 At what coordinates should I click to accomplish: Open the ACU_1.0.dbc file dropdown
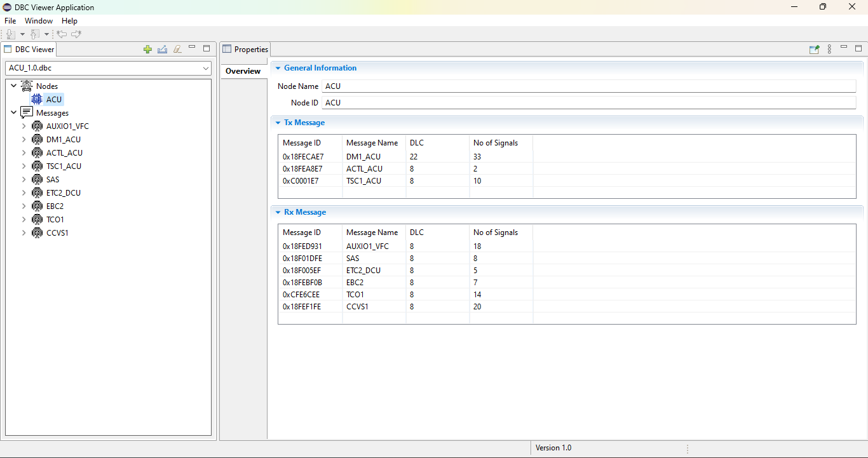pos(205,69)
